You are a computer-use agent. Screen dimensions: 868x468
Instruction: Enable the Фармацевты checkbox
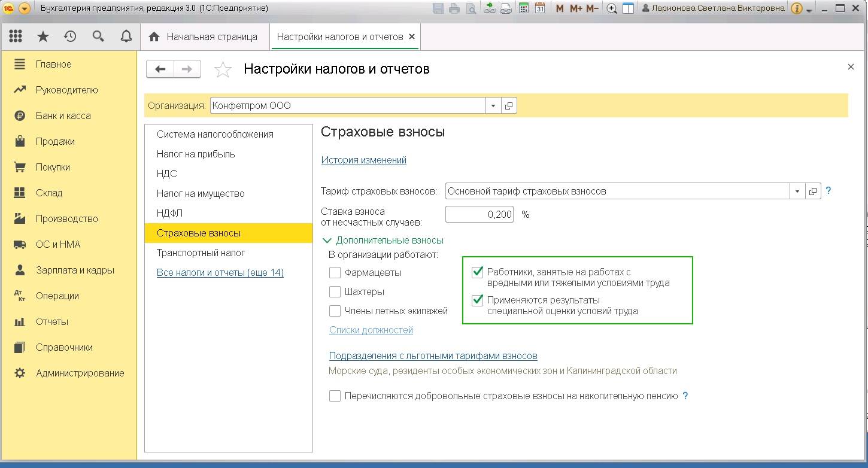(335, 273)
